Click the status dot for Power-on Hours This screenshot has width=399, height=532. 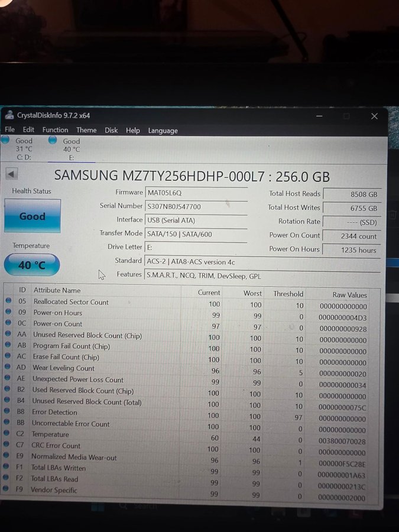8,313
